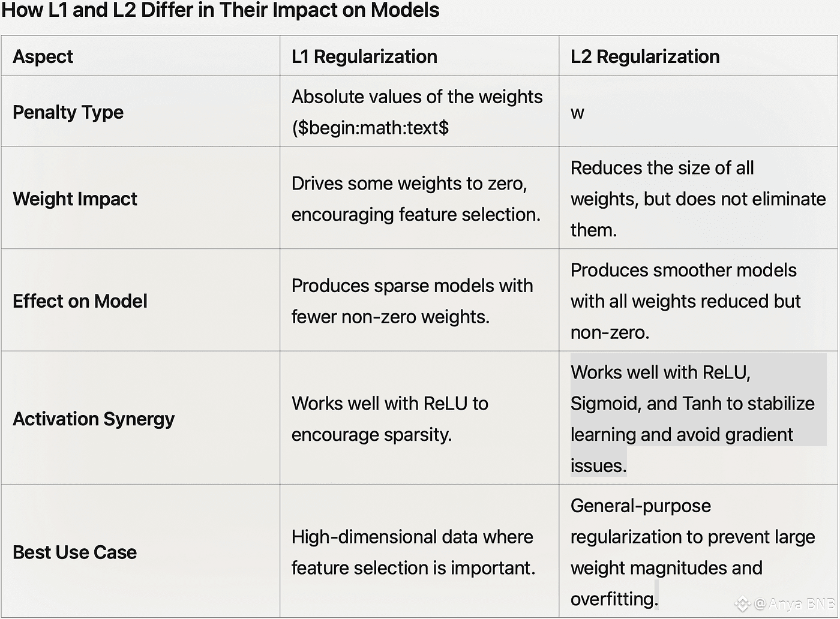Click the table title about L1 and L2
The height and width of the screenshot is (619, 840).
pos(220,10)
